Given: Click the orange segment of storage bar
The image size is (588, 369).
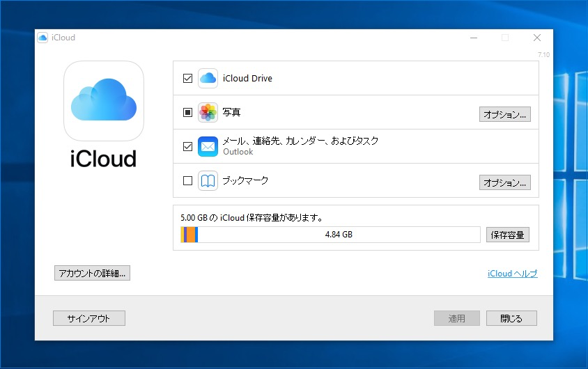Looking at the screenshot, I should coord(191,235).
